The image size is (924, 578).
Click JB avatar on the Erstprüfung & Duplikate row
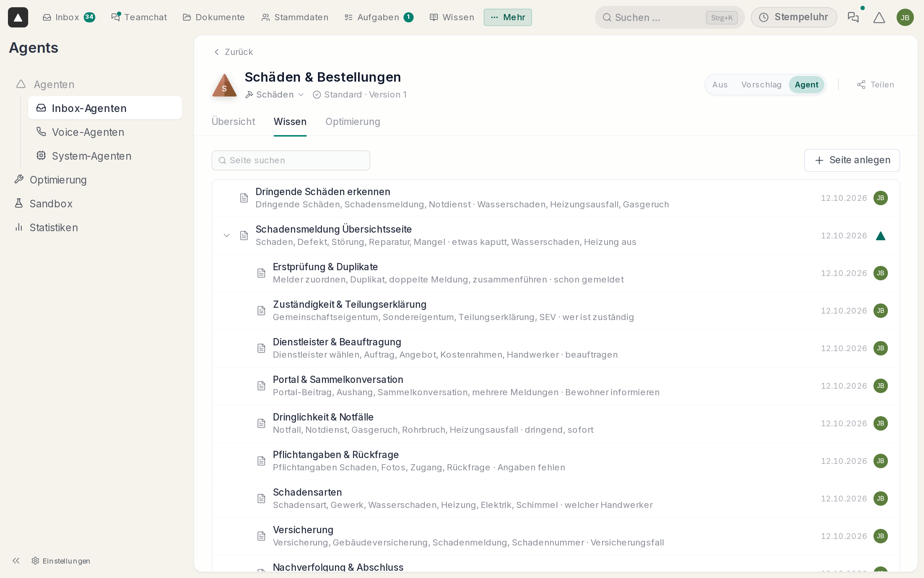tap(880, 273)
